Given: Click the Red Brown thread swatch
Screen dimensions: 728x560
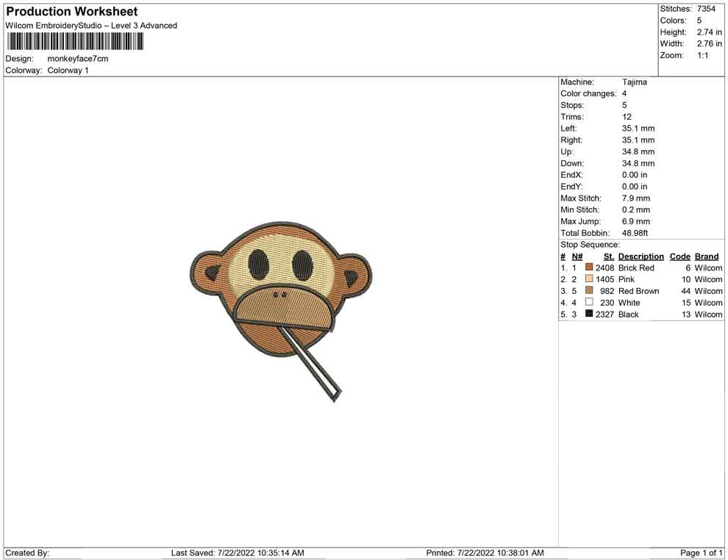Looking at the screenshot, I should pos(589,291).
